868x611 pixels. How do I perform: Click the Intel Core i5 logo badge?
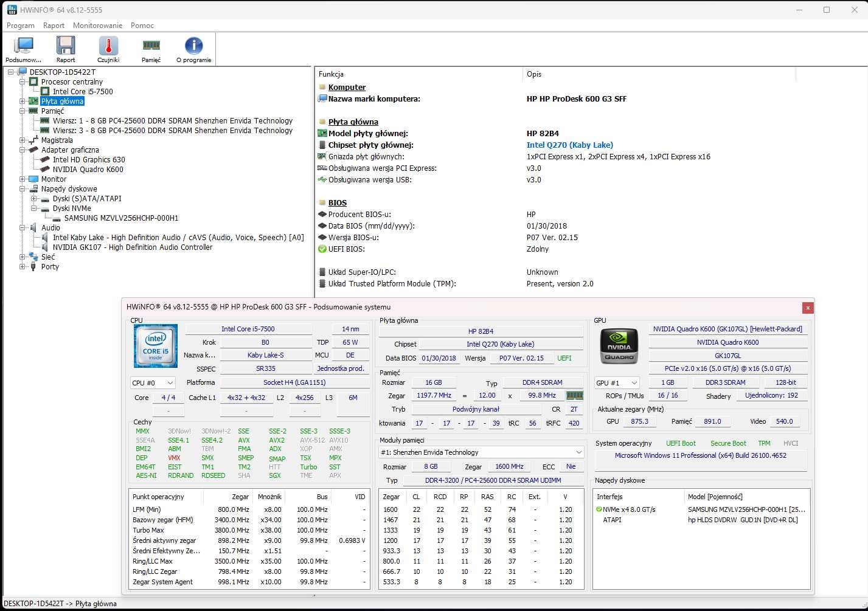tap(156, 346)
